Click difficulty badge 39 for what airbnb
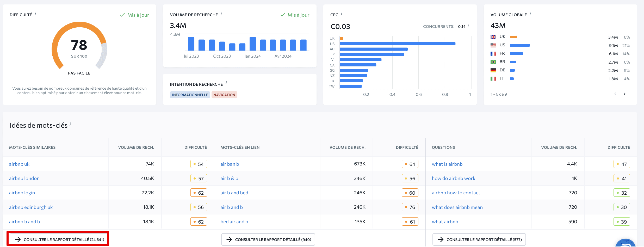644x247 pixels. [x=622, y=222]
